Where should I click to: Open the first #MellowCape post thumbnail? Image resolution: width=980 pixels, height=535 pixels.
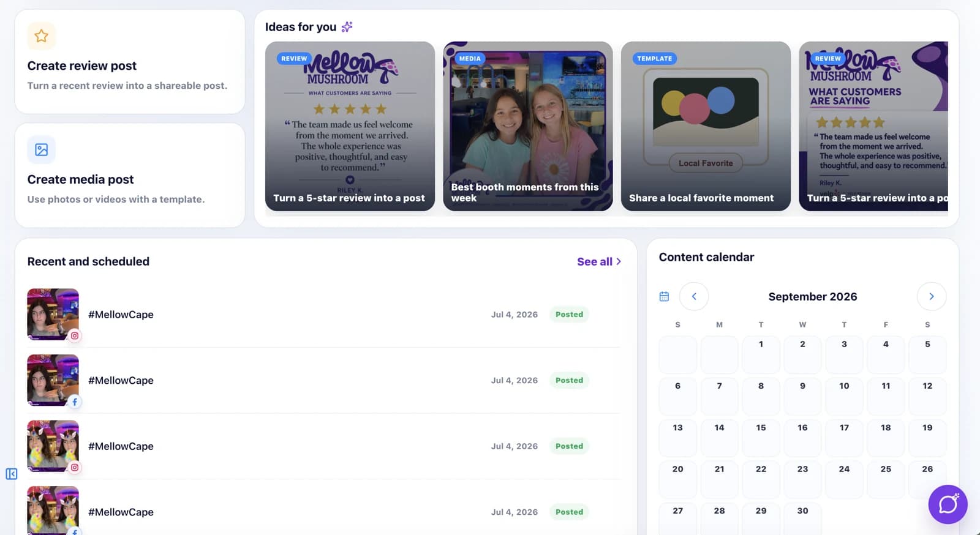[53, 314]
